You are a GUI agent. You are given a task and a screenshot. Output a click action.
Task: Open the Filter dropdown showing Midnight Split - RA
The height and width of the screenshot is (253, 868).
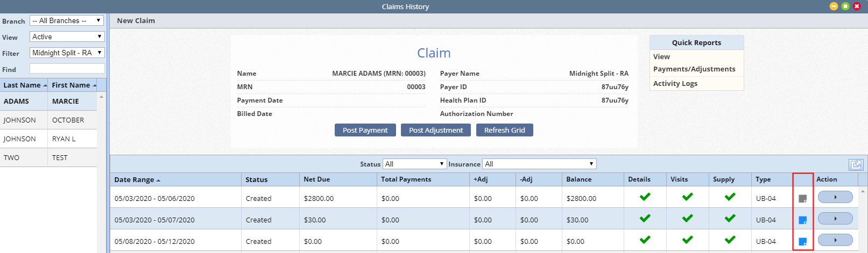[x=67, y=53]
